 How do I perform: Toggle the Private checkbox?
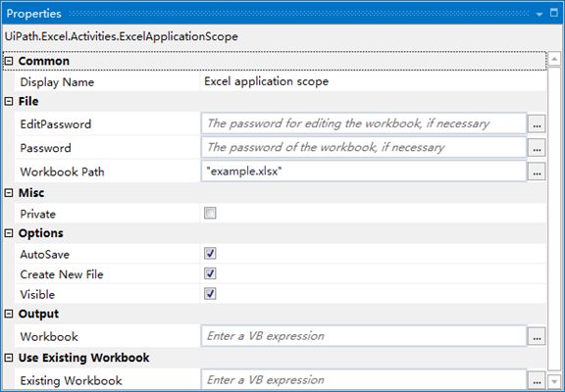(x=210, y=213)
